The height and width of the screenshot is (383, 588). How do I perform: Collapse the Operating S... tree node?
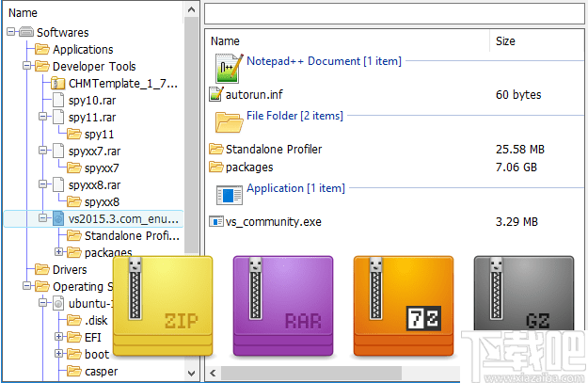click(26, 286)
